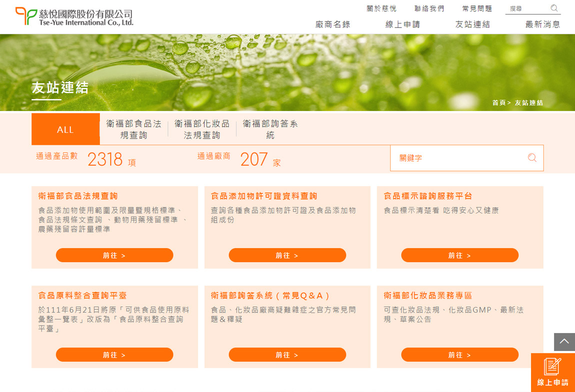Open the 廠商名錄 menu item
The height and width of the screenshot is (392, 575).
333,24
